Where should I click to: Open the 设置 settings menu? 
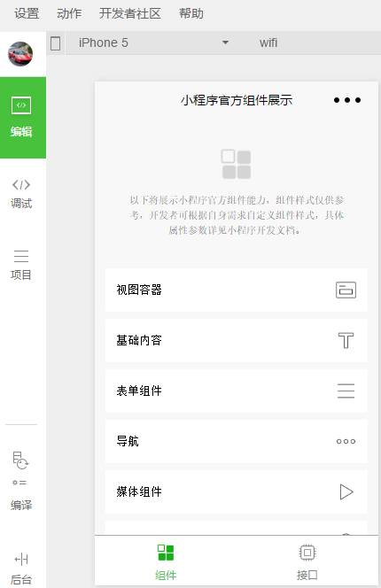point(27,14)
